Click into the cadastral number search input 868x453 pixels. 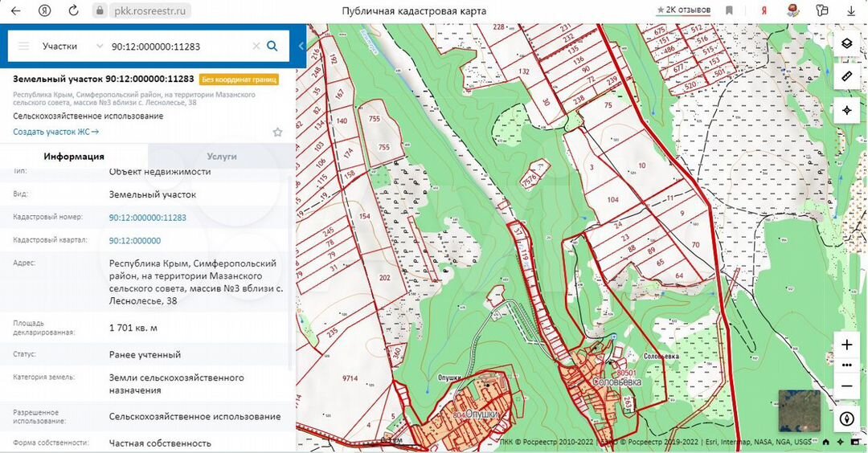[x=177, y=47]
